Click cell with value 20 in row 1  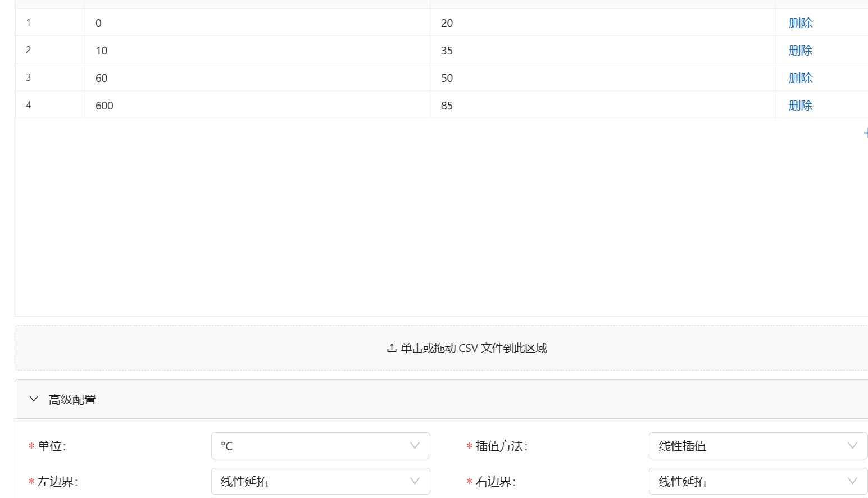(x=603, y=23)
